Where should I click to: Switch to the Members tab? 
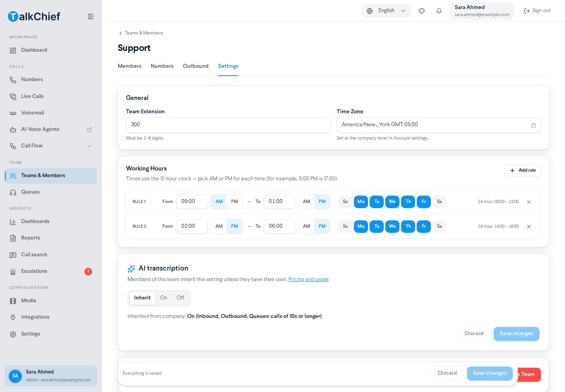coord(129,66)
